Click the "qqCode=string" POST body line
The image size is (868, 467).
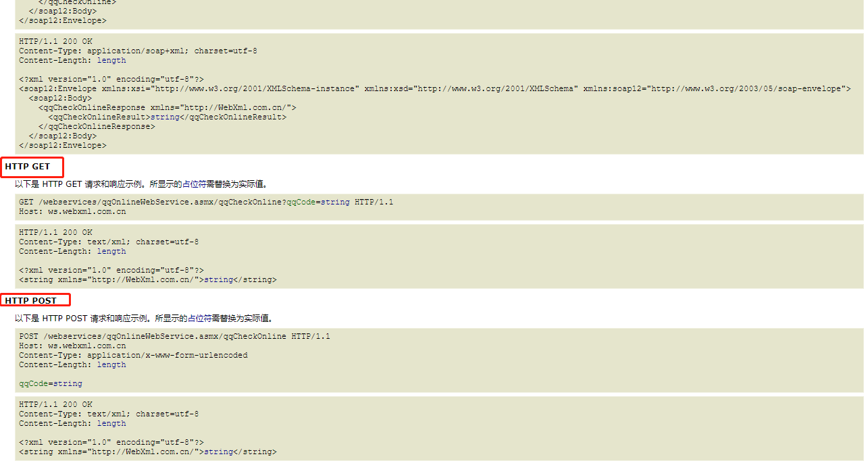tap(51, 384)
